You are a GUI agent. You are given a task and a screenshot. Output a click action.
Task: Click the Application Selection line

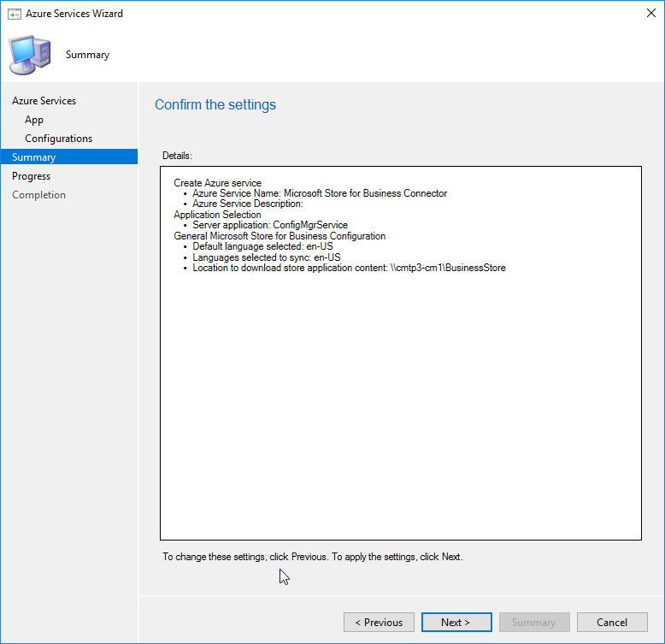pyautogui.click(x=217, y=215)
